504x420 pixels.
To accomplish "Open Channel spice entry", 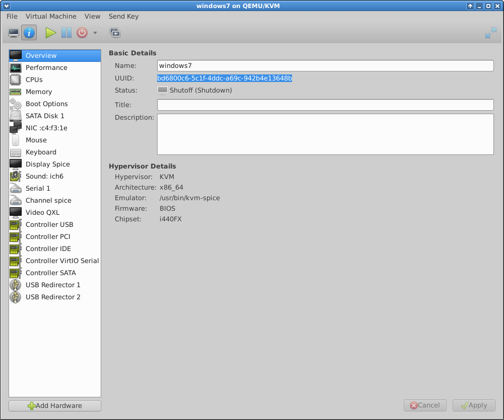I will click(x=55, y=200).
